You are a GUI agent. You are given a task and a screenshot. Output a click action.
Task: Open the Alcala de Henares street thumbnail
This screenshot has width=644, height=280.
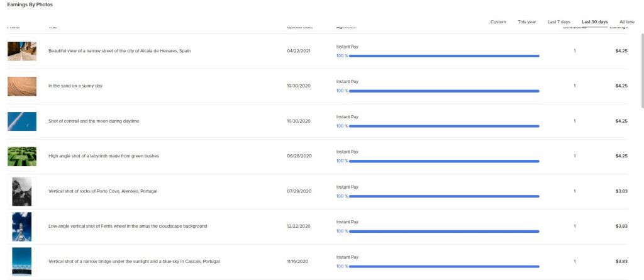22,51
